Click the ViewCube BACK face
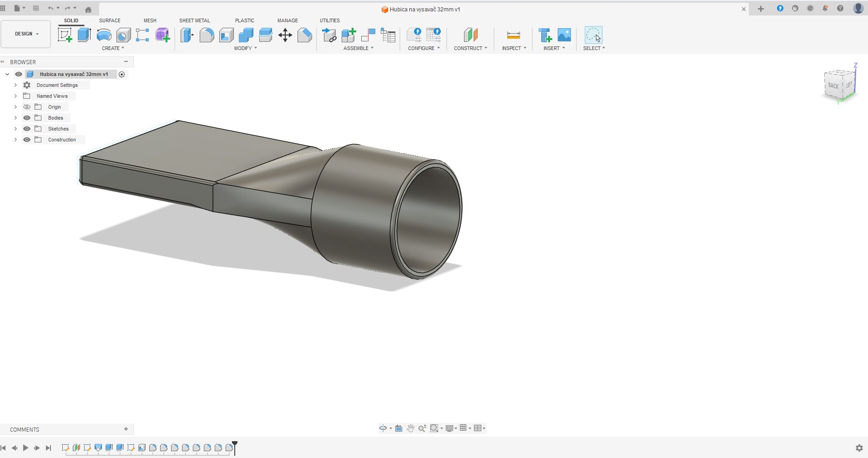Screen dimensions: 868x458 click(833, 86)
